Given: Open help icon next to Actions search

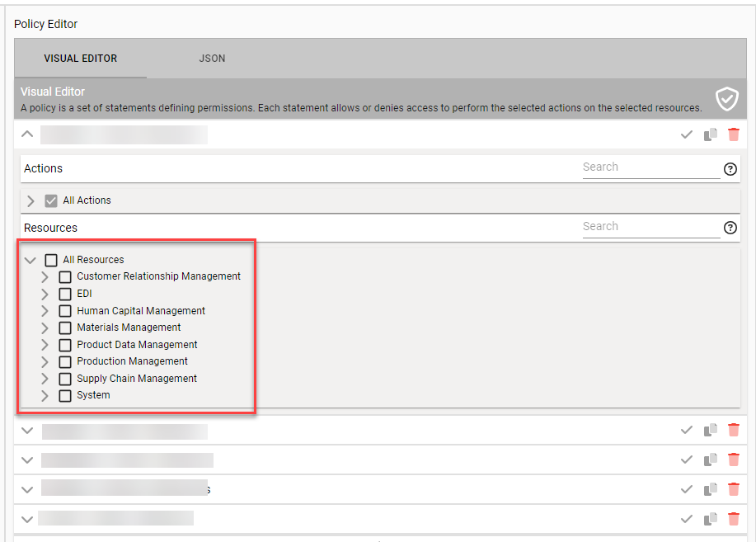Looking at the screenshot, I should coord(730,169).
